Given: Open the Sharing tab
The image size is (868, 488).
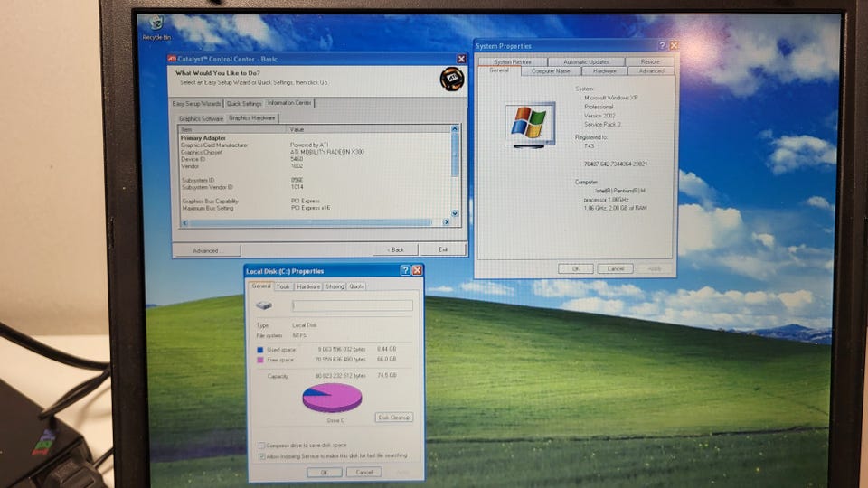Looking at the screenshot, I should (x=335, y=286).
